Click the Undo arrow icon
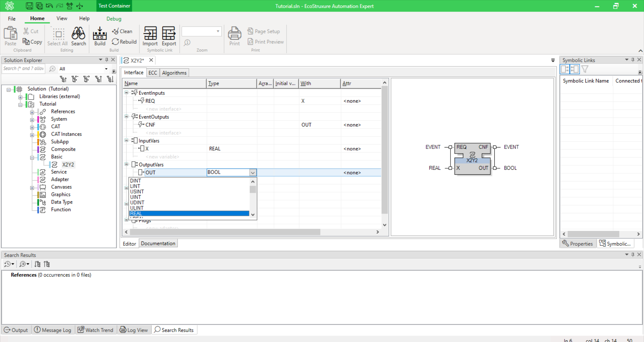The width and height of the screenshot is (644, 342). pos(49,6)
